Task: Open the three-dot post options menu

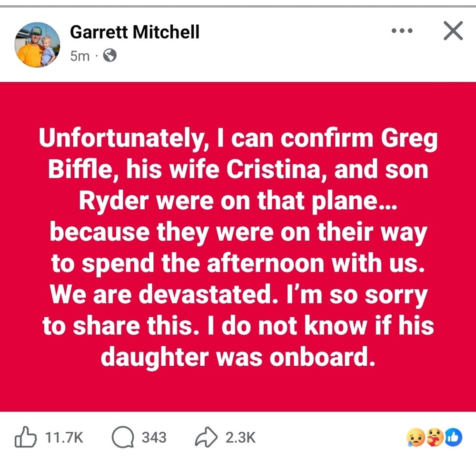Action: click(401, 32)
